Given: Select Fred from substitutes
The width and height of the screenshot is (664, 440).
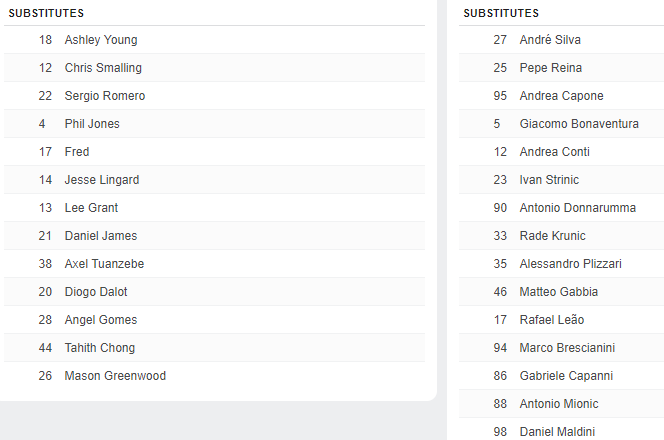Looking at the screenshot, I should click(x=77, y=152).
